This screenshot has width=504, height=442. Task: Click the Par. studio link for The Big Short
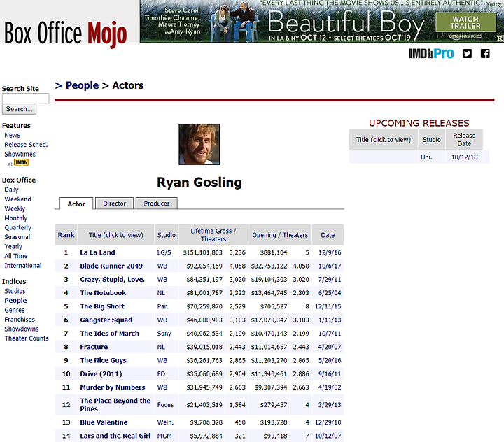[162, 307]
